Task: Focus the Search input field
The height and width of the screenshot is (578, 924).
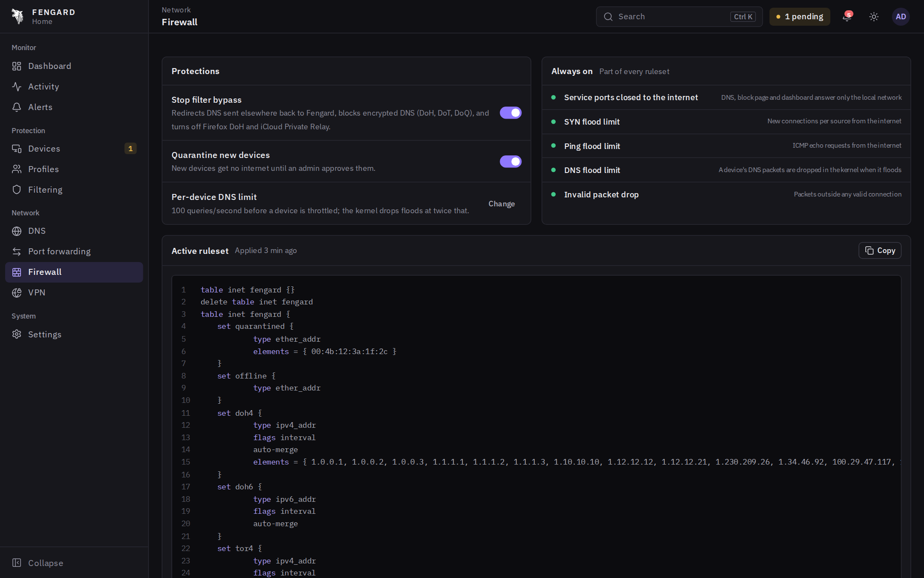Action: click(x=679, y=16)
